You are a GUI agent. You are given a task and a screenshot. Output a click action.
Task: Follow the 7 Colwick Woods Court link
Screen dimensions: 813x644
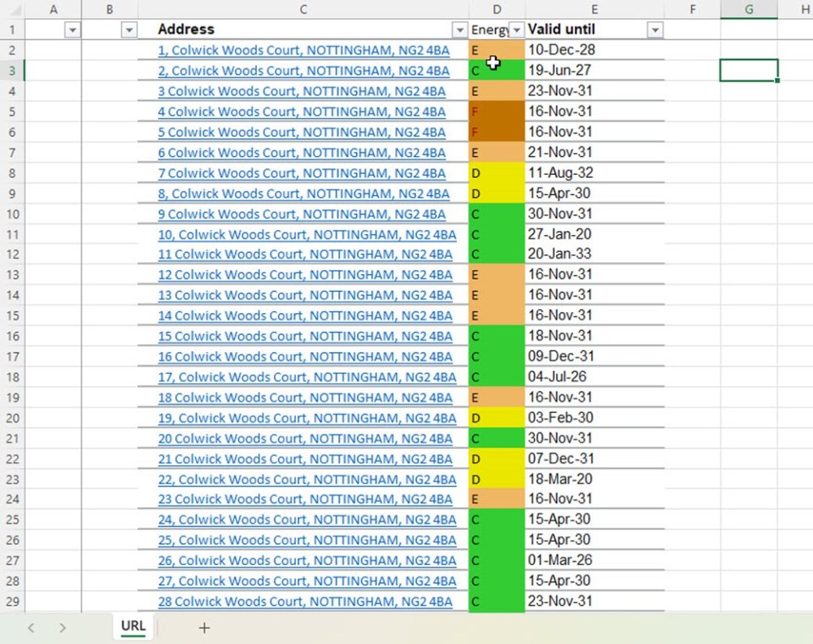[302, 173]
